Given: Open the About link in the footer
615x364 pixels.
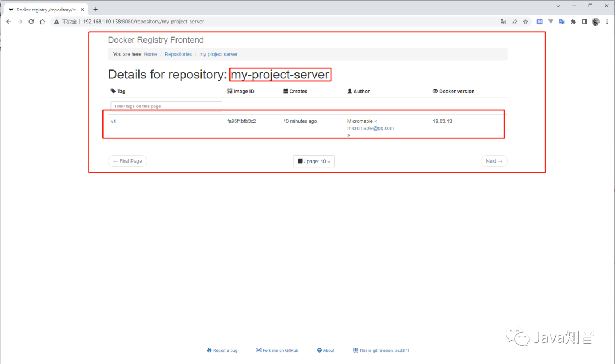Looking at the screenshot, I should coord(325,350).
